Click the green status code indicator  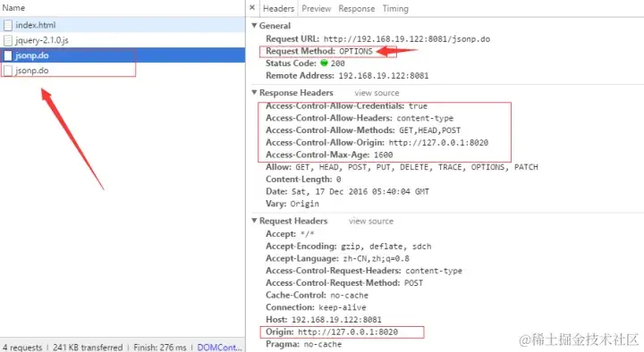pyautogui.click(x=324, y=63)
